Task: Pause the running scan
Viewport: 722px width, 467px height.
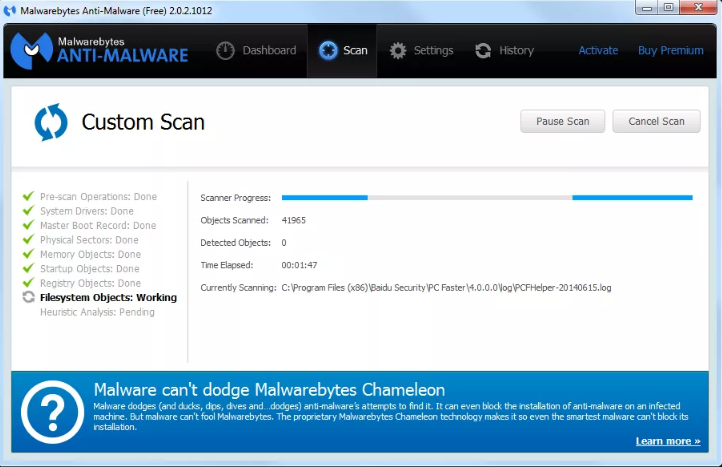Action: click(x=563, y=121)
